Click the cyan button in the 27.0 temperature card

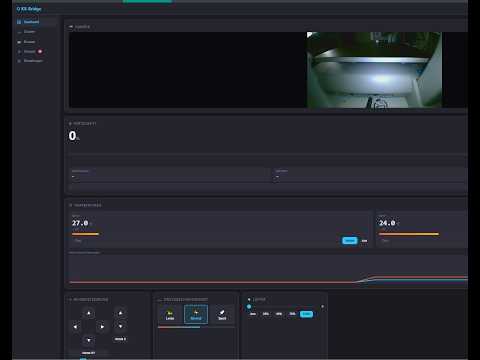click(x=350, y=241)
